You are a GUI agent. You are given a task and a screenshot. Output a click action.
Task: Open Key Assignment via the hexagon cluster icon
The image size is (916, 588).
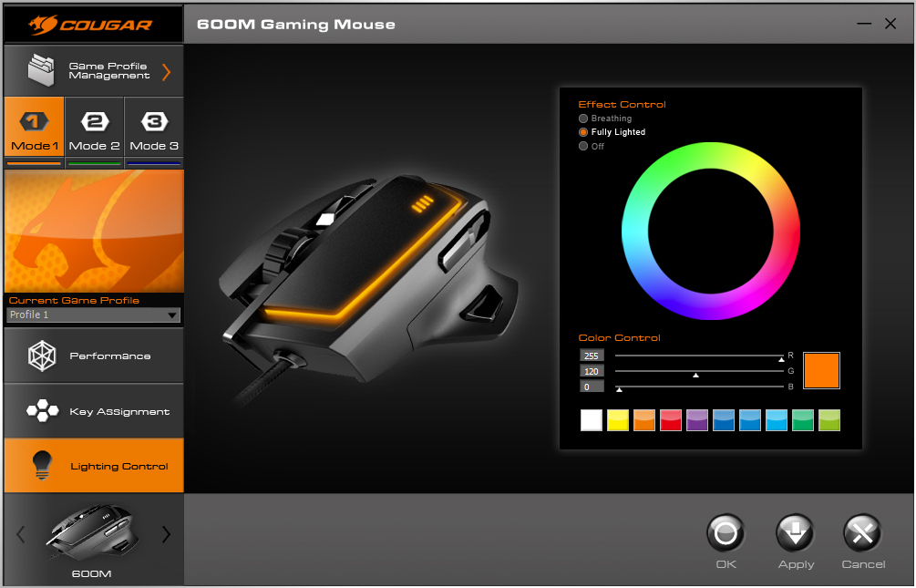point(42,411)
